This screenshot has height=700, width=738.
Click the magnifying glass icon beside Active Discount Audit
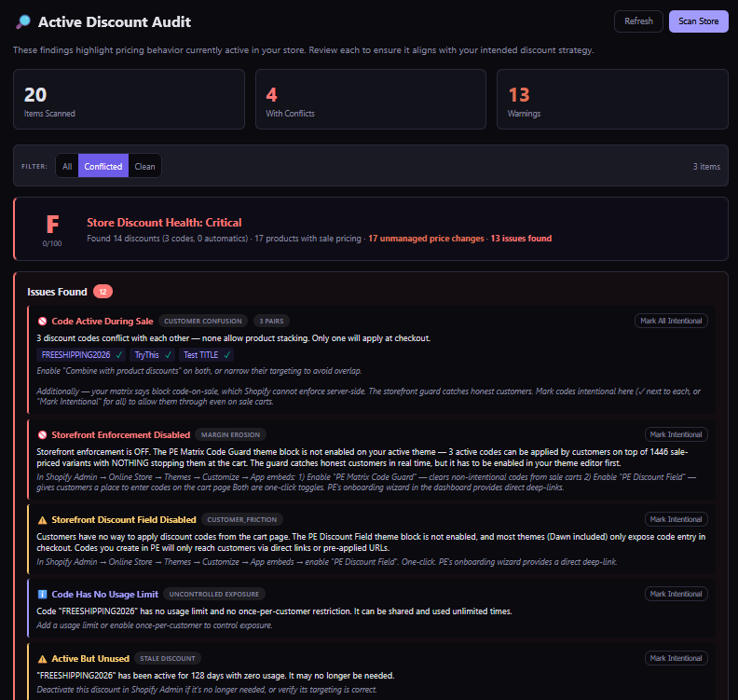point(23,21)
